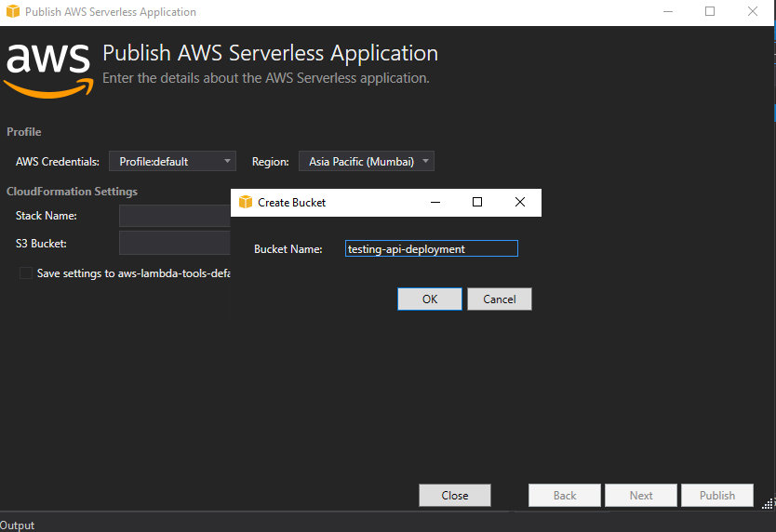Minimize the Create Bucket dialog

pos(435,202)
